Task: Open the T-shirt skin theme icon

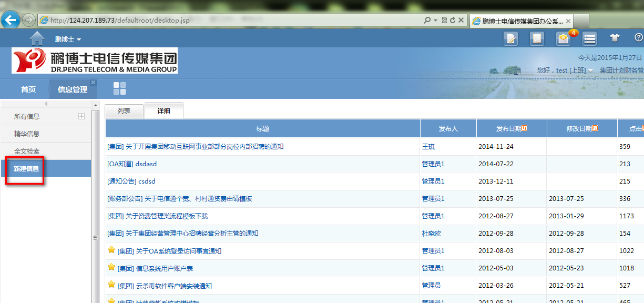Action: (x=615, y=38)
